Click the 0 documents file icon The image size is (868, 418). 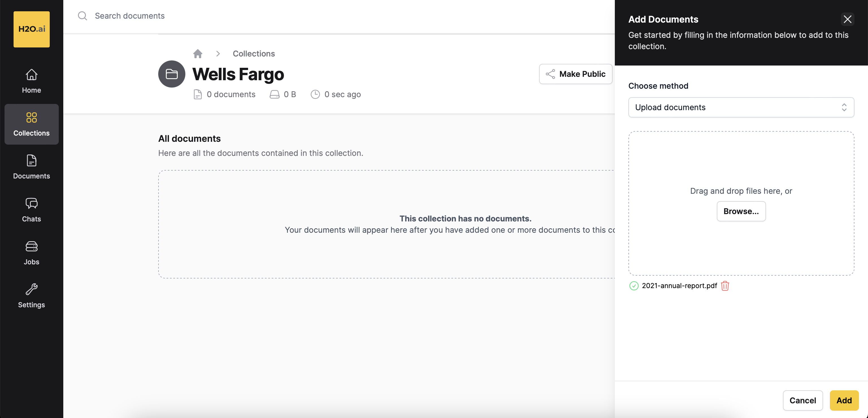click(198, 94)
